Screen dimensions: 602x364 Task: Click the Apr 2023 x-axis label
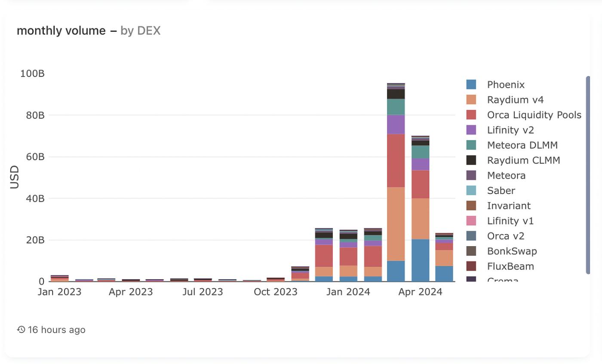click(x=131, y=292)
